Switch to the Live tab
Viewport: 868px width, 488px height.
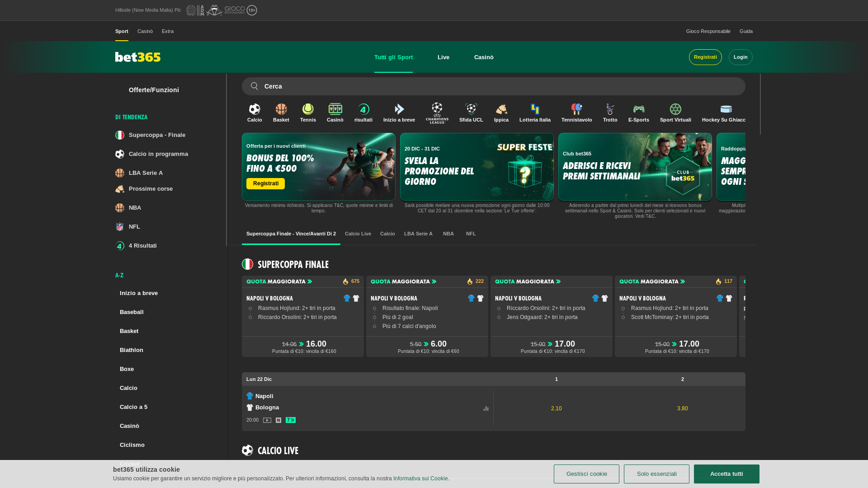coord(443,57)
